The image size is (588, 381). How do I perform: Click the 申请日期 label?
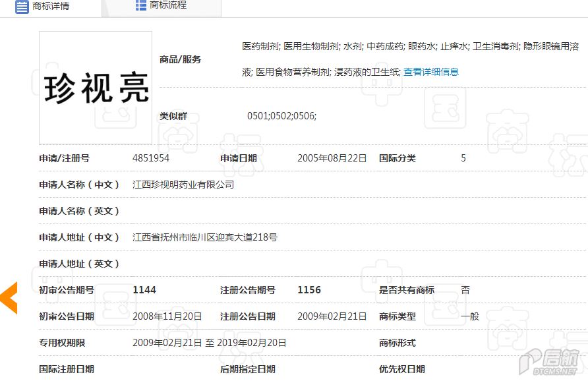coord(239,158)
